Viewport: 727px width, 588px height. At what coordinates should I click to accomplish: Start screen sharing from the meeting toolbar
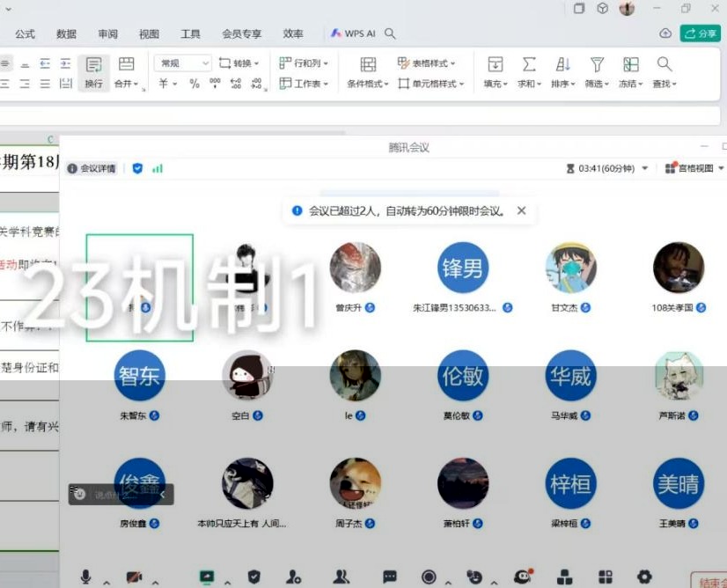pos(207,577)
